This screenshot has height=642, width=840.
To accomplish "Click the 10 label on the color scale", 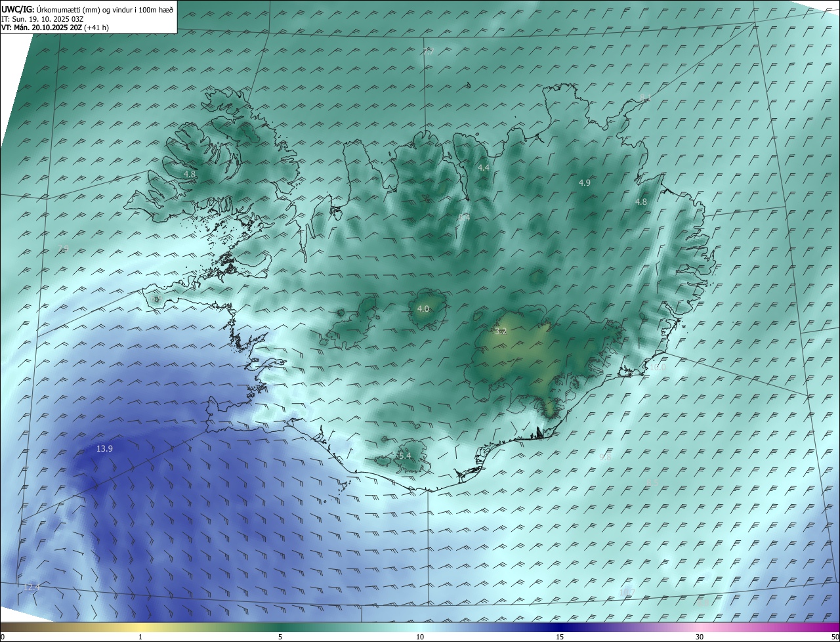I will point(420,637).
